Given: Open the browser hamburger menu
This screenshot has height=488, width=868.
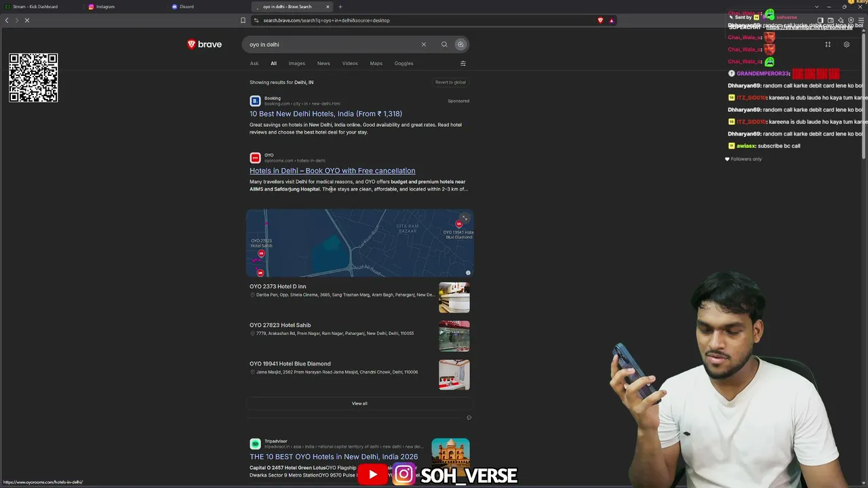Looking at the screenshot, I should pyautogui.click(x=860, y=20).
